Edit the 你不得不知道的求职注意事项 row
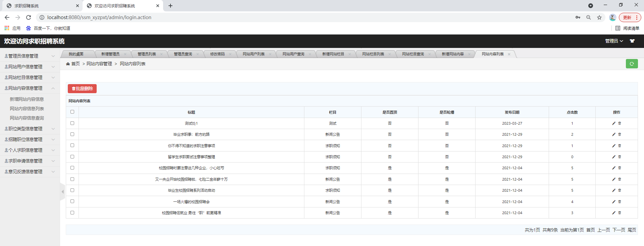This screenshot has height=246, width=644. 613,146
